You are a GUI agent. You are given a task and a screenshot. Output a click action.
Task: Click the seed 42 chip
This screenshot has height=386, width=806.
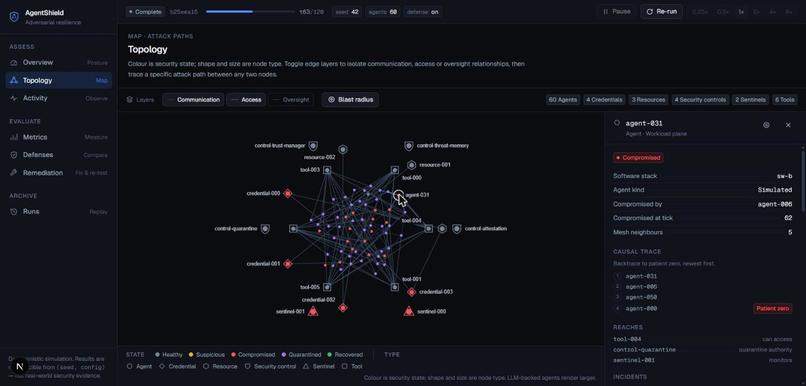(347, 11)
